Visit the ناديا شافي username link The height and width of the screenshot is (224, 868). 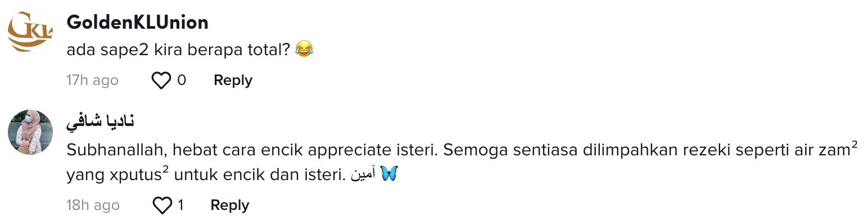point(100,123)
